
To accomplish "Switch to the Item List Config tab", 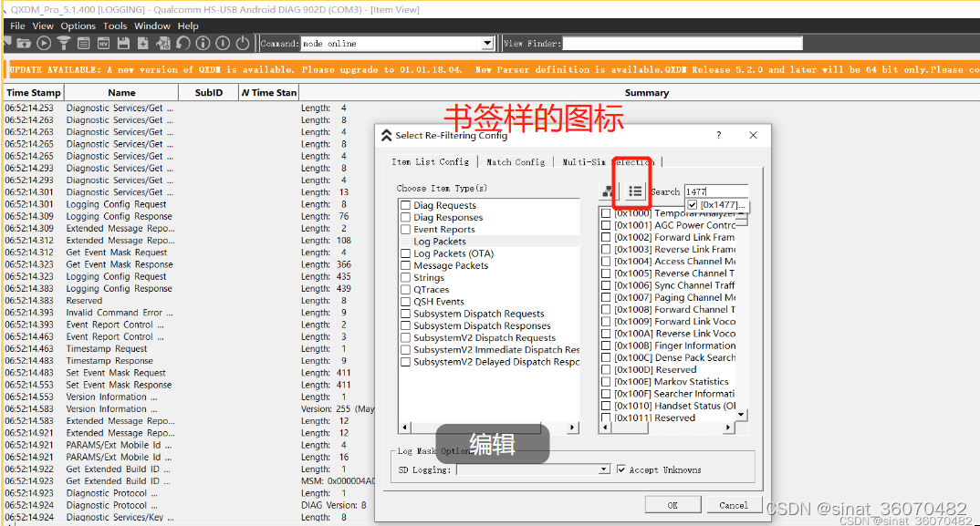I will click(x=430, y=161).
